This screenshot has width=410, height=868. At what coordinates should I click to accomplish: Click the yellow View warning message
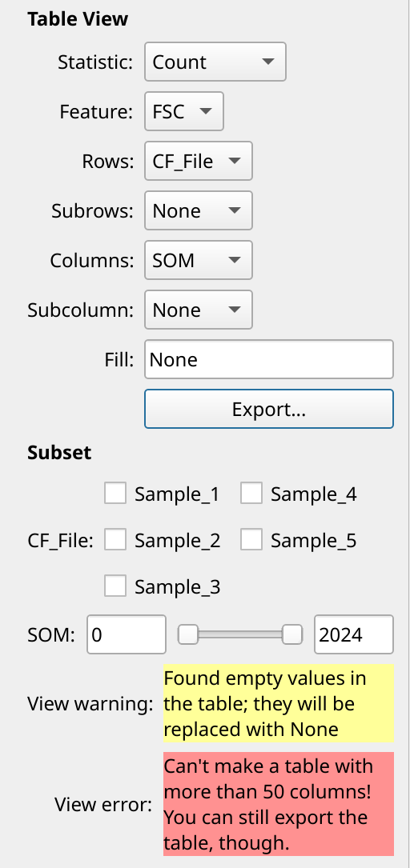(279, 703)
